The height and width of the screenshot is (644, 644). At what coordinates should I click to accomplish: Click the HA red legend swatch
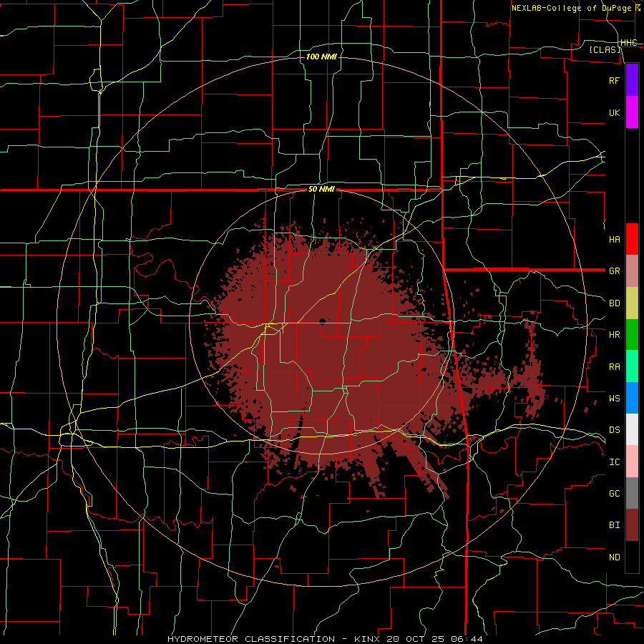[x=632, y=239]
